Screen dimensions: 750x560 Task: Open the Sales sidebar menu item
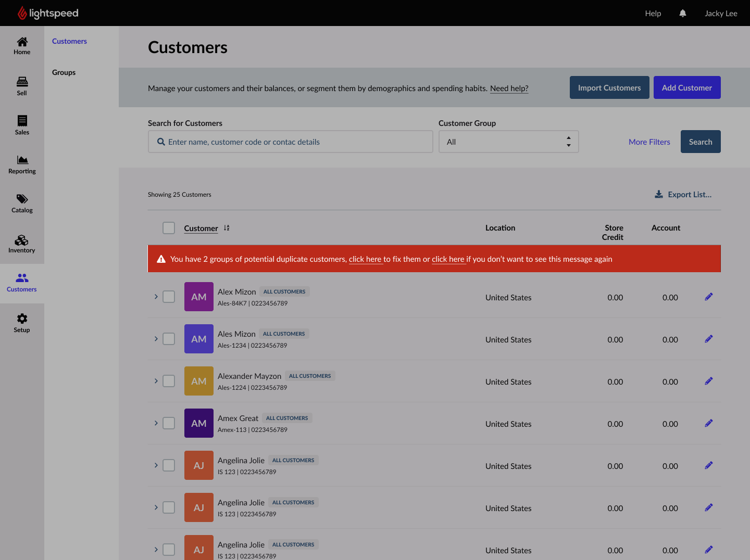tap(22, 125)
